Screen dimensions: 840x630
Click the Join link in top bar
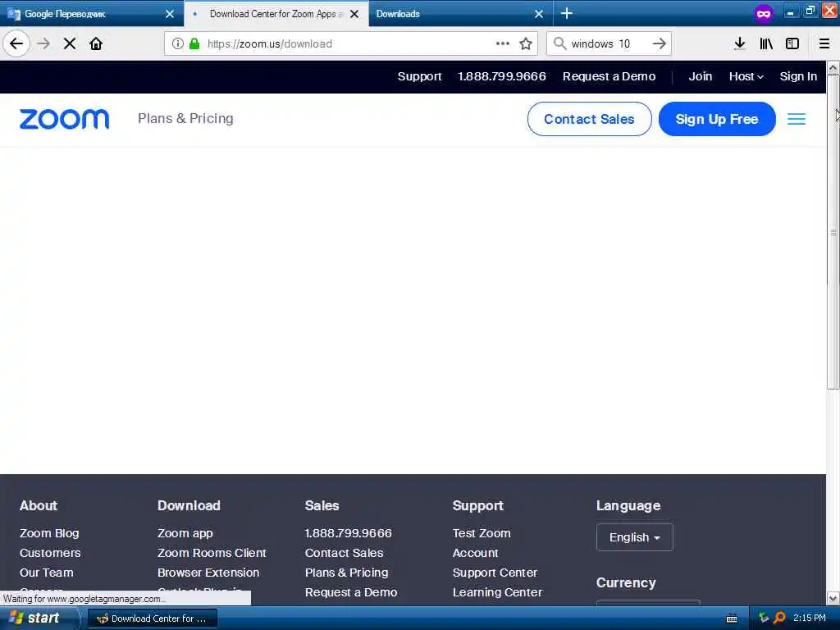pos(701,76)
